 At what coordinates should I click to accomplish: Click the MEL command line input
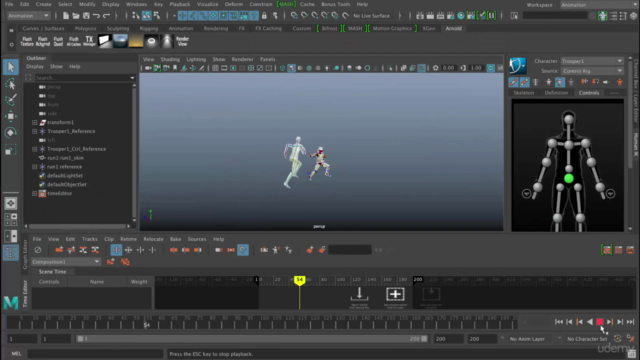point(96,354)
